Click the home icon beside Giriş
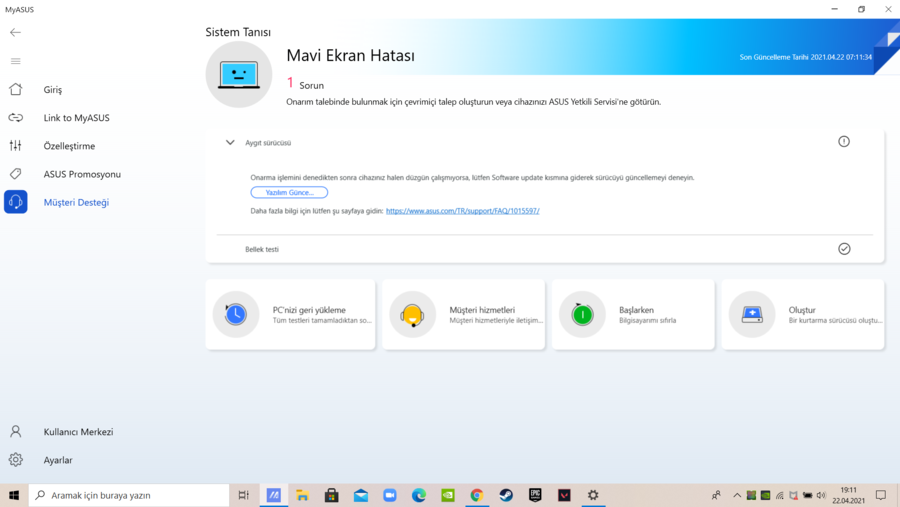 (15, 89)
